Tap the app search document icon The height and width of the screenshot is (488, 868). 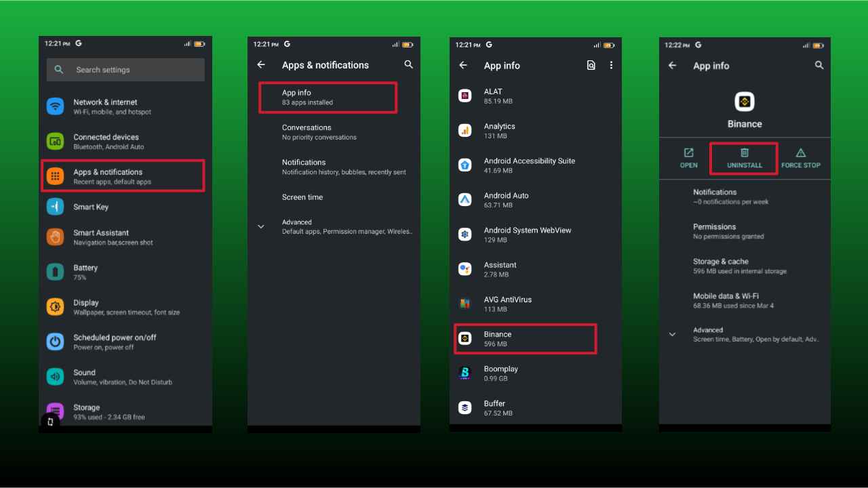[591, 65]
